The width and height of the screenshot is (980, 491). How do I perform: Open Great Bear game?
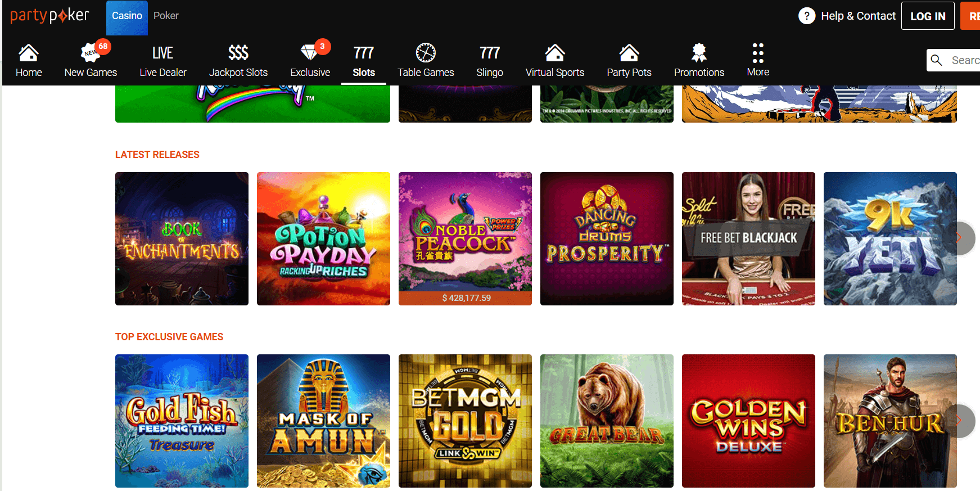607,421
